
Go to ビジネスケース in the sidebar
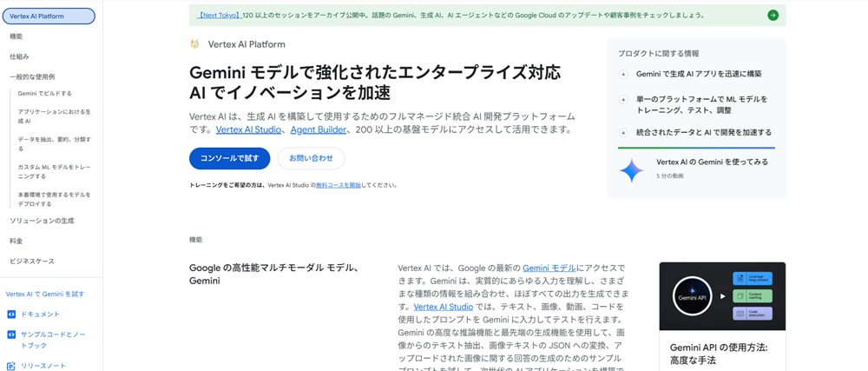(x=32, y=262)
